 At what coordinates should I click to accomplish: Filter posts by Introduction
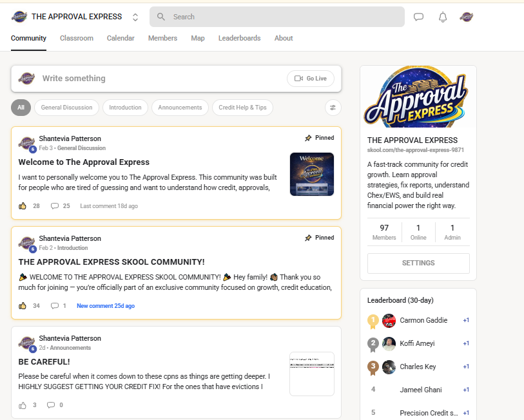click(x=125, y=108)
